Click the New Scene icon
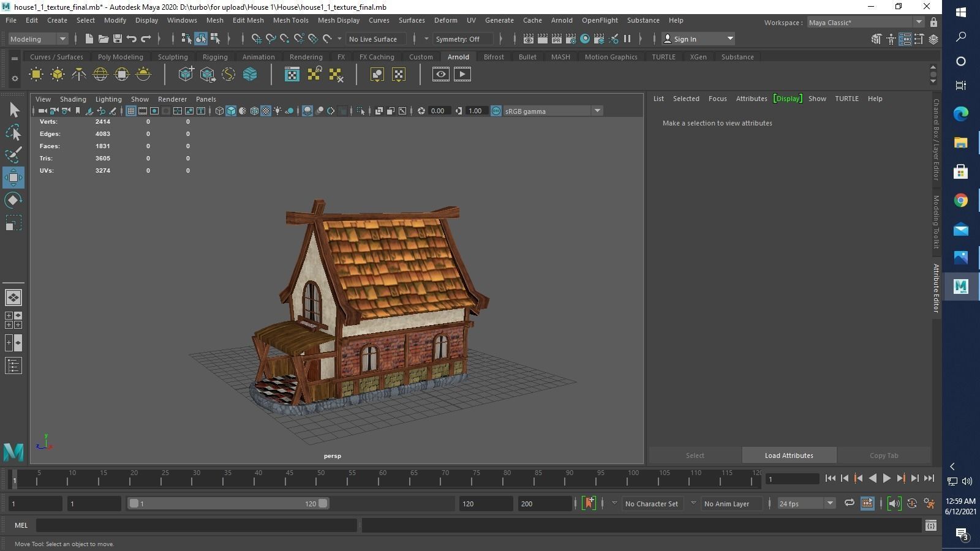The width and height of the screenshot is (980, 551). coord(89,39)
